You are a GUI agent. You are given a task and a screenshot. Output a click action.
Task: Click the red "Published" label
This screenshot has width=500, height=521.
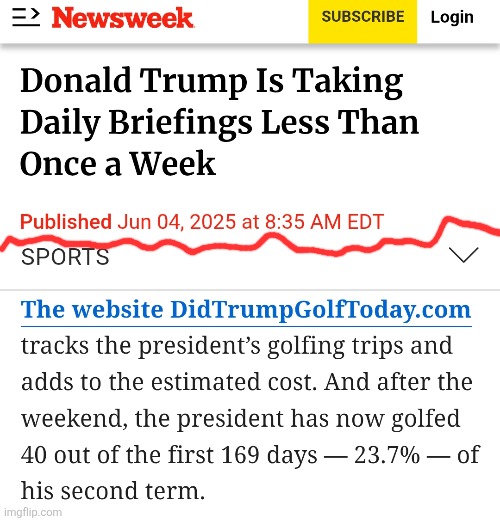point(66,222)
